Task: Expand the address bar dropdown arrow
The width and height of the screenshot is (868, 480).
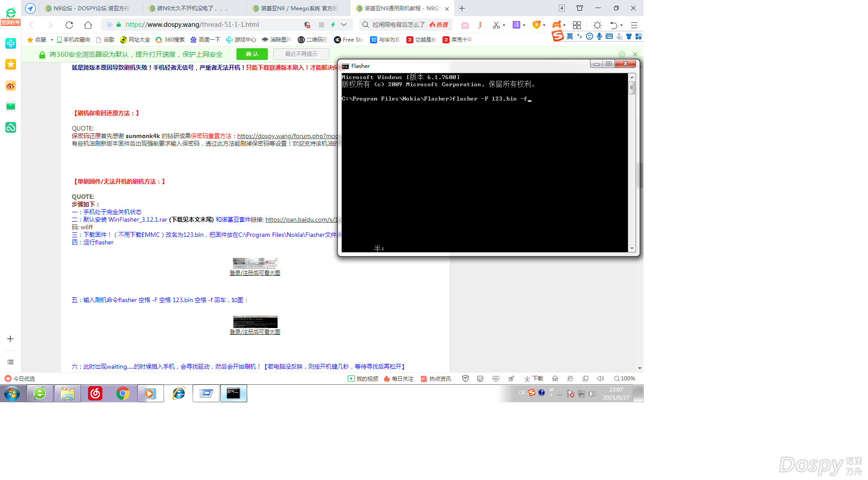Action: (x=344, y=25)
